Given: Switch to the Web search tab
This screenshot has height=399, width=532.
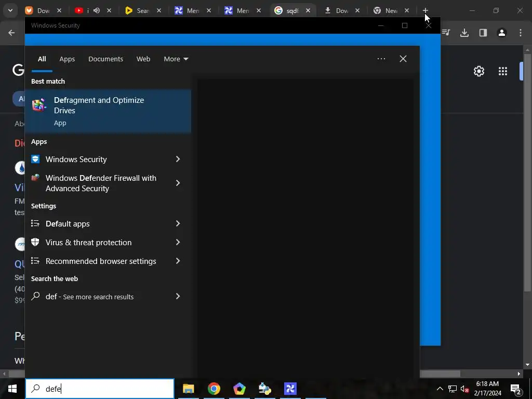Looking at the screenshot, I should (x=143, y=59).
